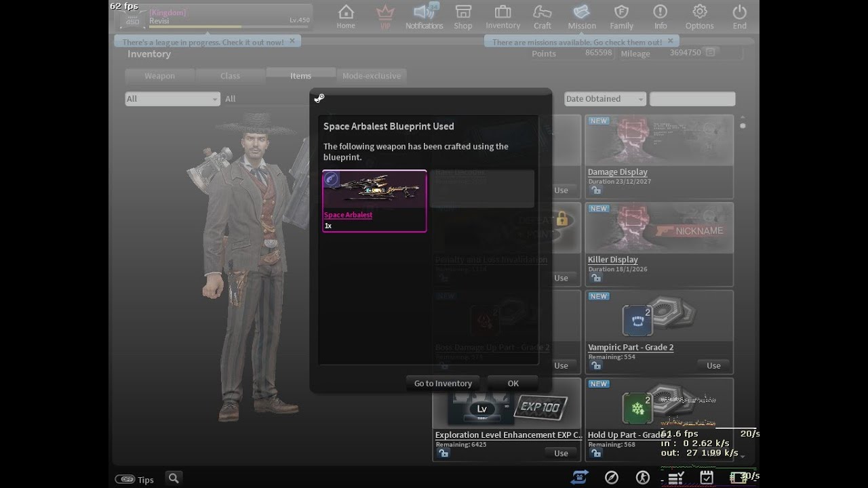Open the Home menu icon

point(346,12)
